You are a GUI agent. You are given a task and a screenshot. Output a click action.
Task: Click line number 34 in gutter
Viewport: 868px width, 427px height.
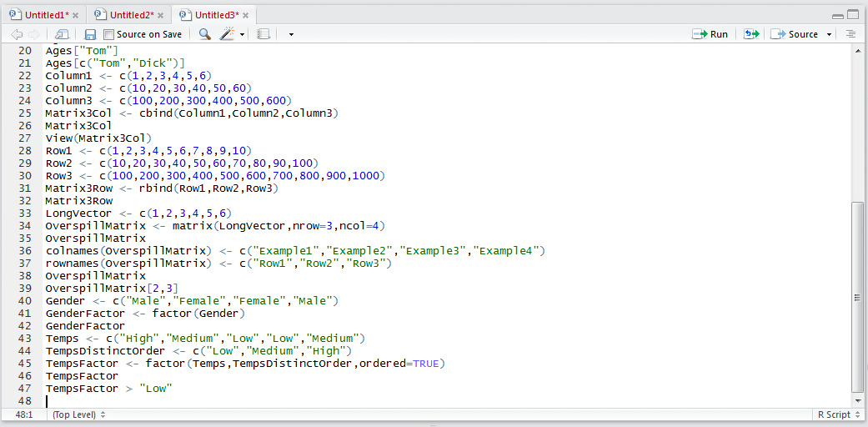click(25, 226)
